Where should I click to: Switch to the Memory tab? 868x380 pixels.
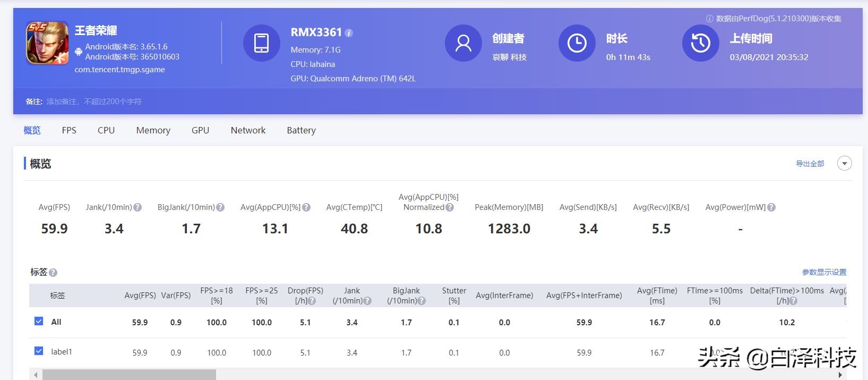[x=153, y=130]
